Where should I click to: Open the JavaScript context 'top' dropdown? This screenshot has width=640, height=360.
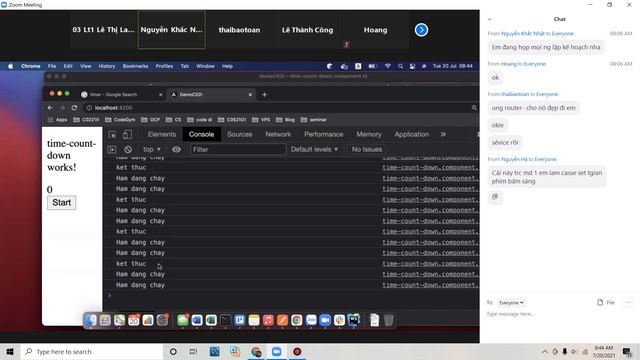[x=152, y=149]
